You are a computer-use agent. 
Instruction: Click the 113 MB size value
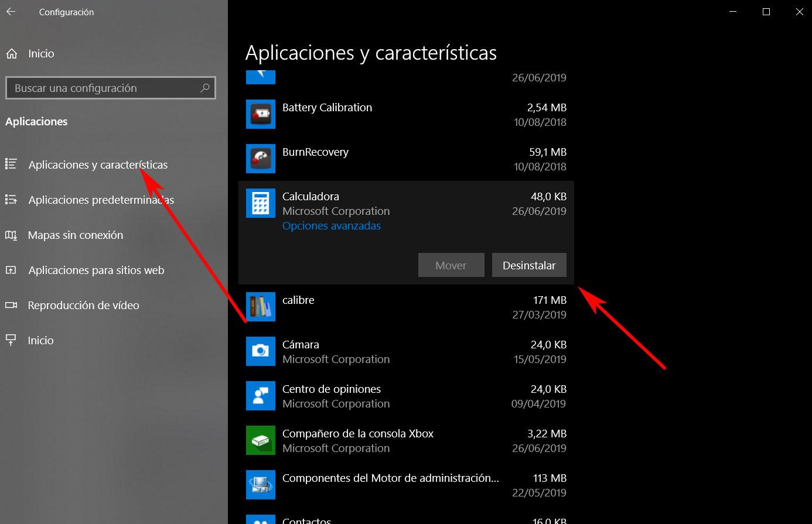pyautogui.click(x=550, y=478)
